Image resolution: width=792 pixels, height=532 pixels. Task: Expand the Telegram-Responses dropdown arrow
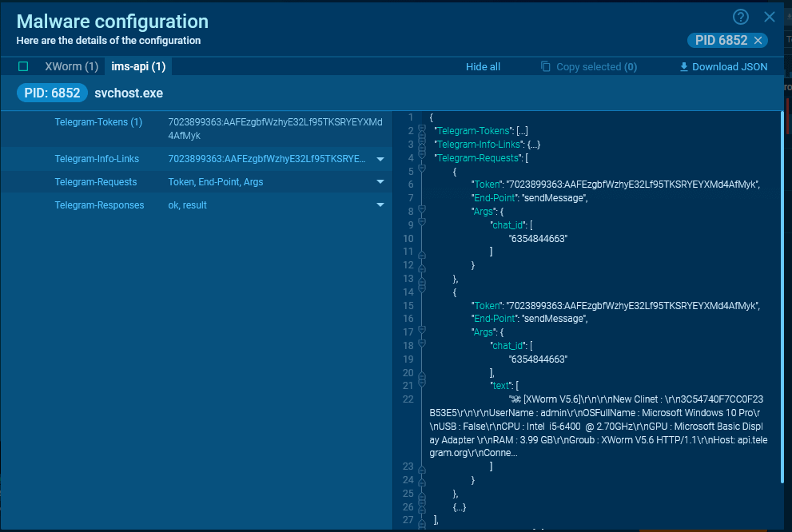tap(380, 205)
